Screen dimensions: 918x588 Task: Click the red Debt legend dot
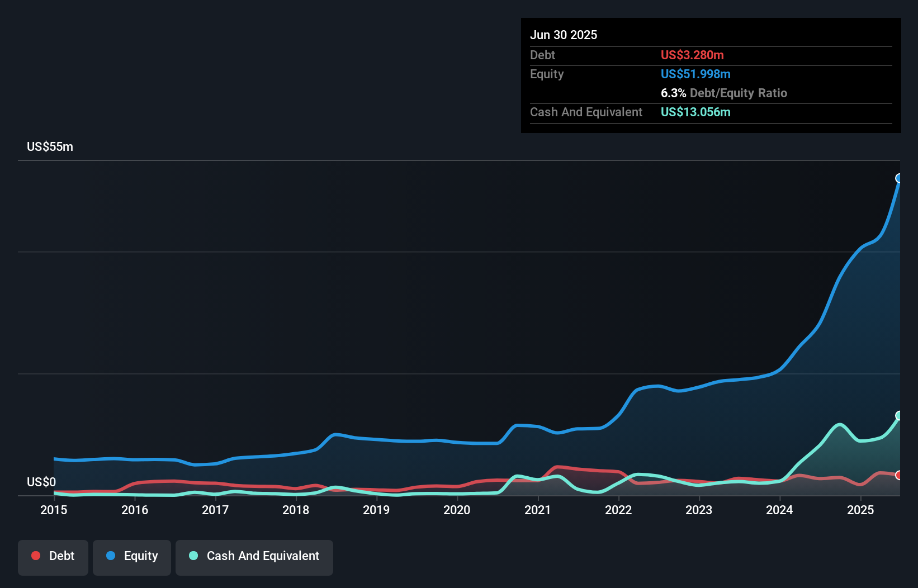tap(36, 556)
